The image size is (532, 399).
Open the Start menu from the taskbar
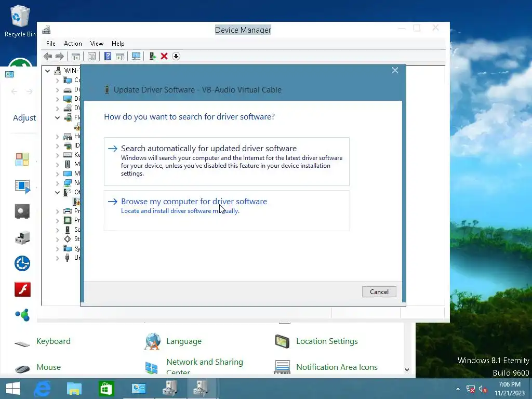13,389
